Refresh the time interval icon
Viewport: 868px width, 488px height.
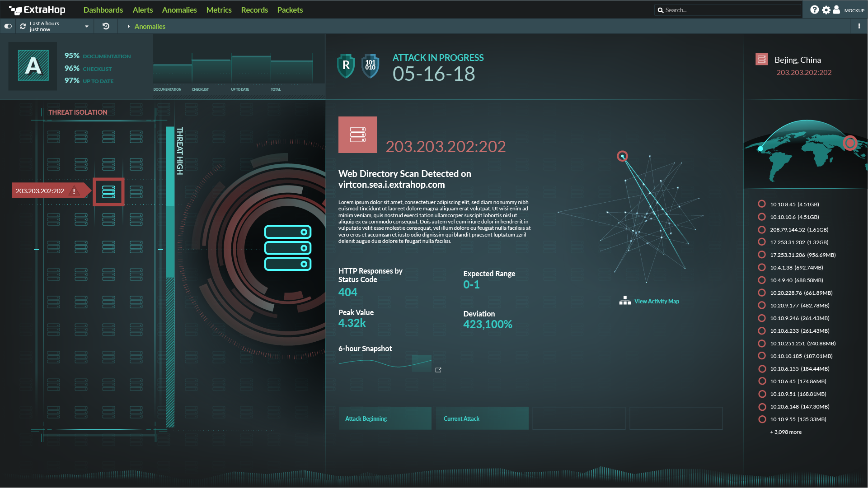point(23,26)
